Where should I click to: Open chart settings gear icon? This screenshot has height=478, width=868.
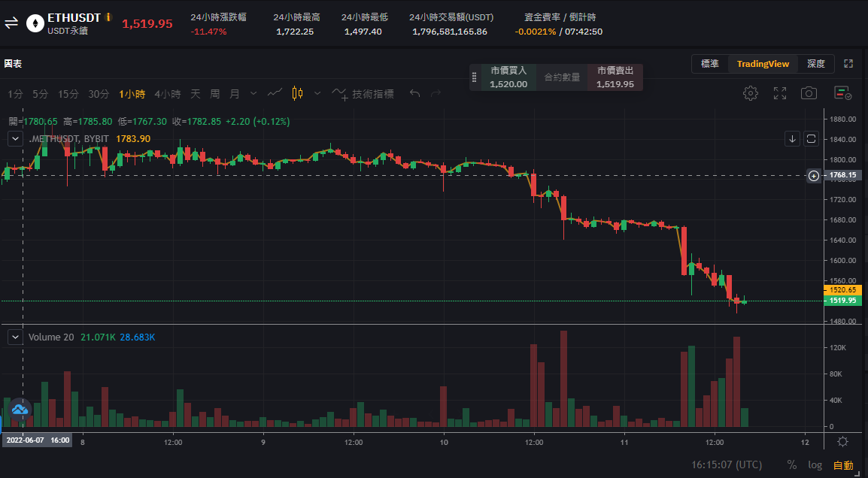pos(750,93)
